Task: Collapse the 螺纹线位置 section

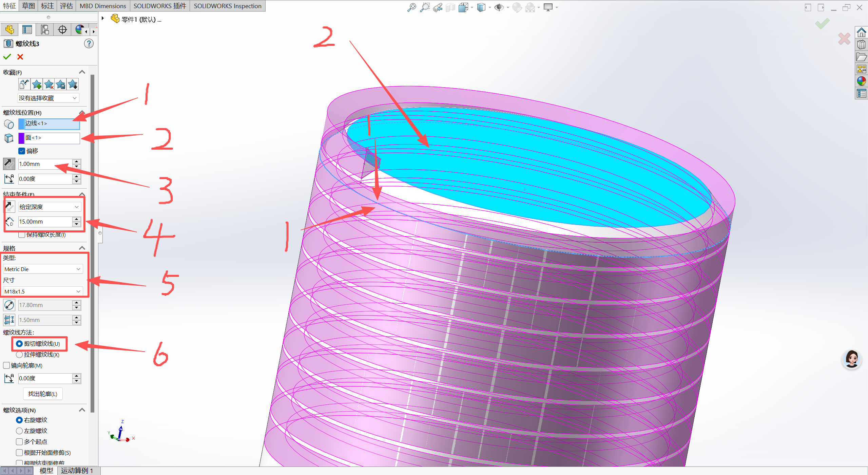Action: pyautogui.click(x=82, y=112)
